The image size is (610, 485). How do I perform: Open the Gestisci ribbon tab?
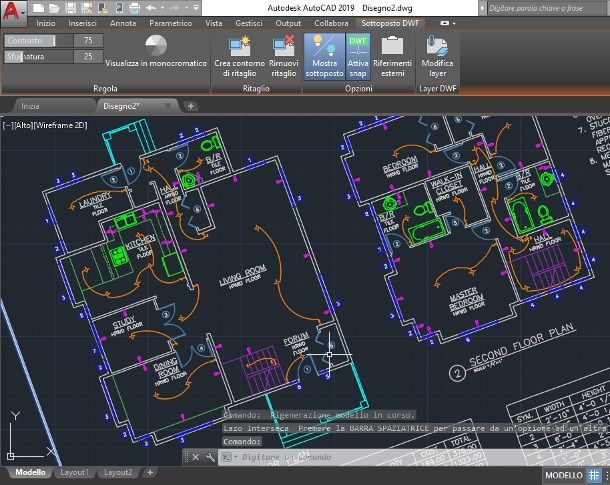coord(249,23)
